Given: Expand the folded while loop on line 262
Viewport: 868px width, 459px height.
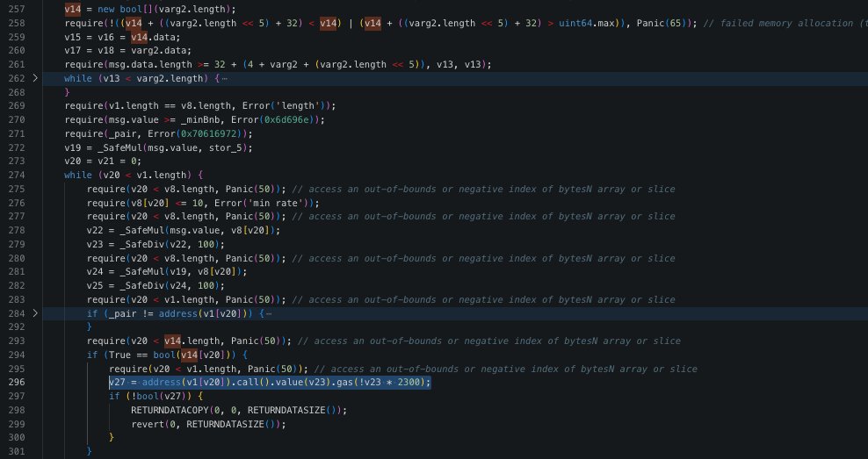Looking at the screenshot, I should pyautogui.click(x=35, y=78).
